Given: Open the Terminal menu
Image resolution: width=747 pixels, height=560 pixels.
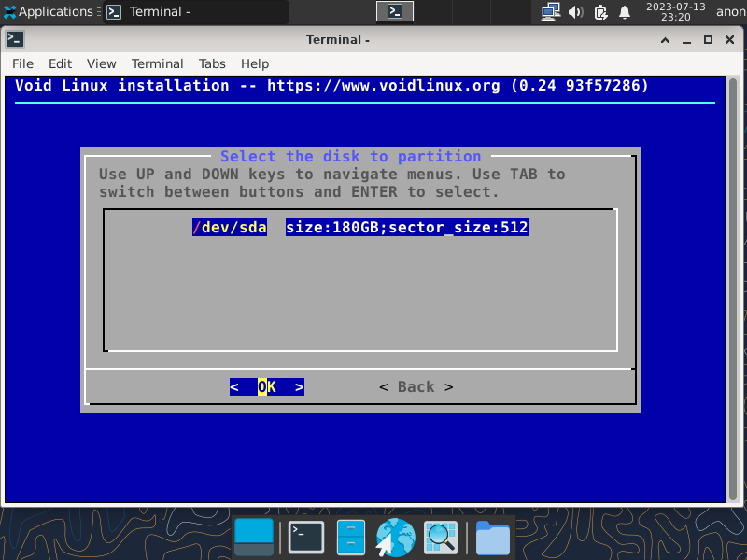Looking at the screenshot, I should click(x=157, y=63).
